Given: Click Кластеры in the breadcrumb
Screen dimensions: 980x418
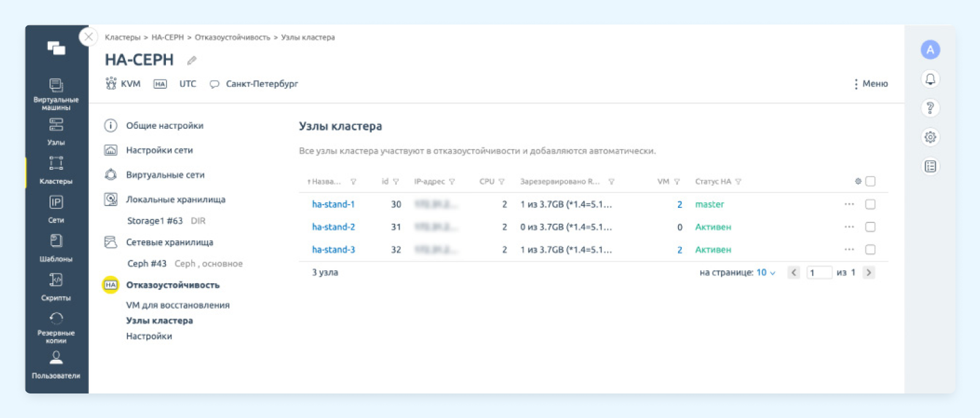Looking at the screenshot, I should tap(123, 37).
